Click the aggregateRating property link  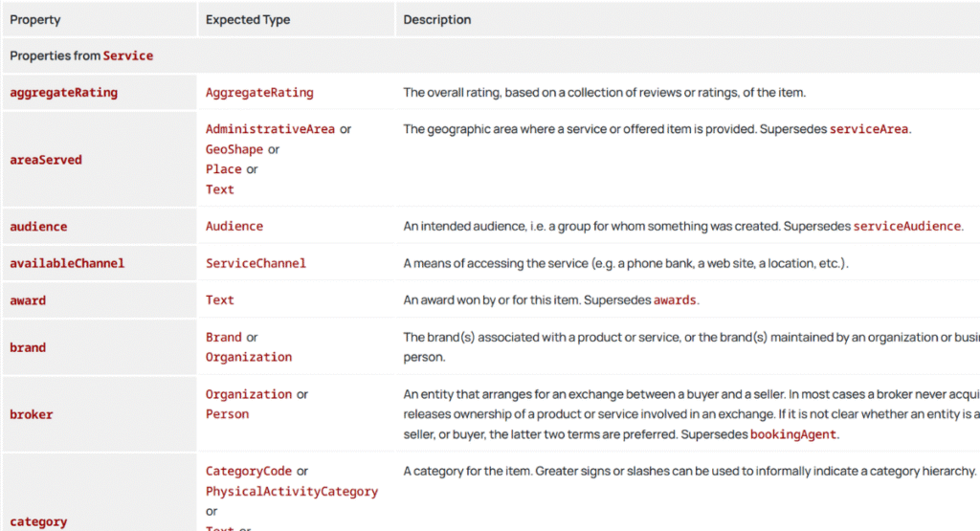(63, 93)
